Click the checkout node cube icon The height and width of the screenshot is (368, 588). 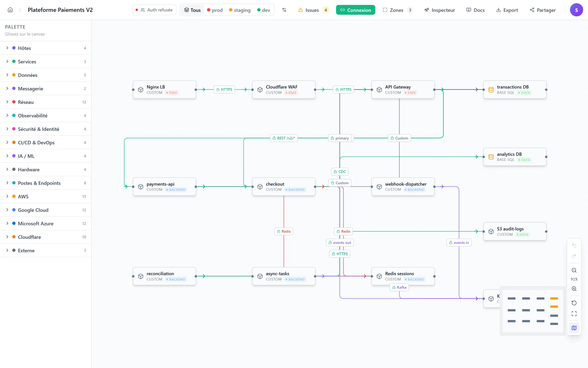tap(260, 187)
